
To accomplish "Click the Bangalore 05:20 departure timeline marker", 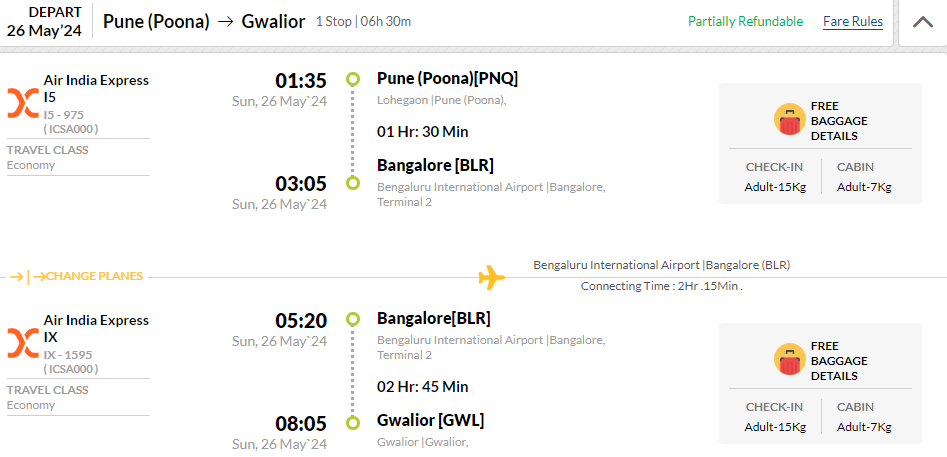I will click(353, 319).
